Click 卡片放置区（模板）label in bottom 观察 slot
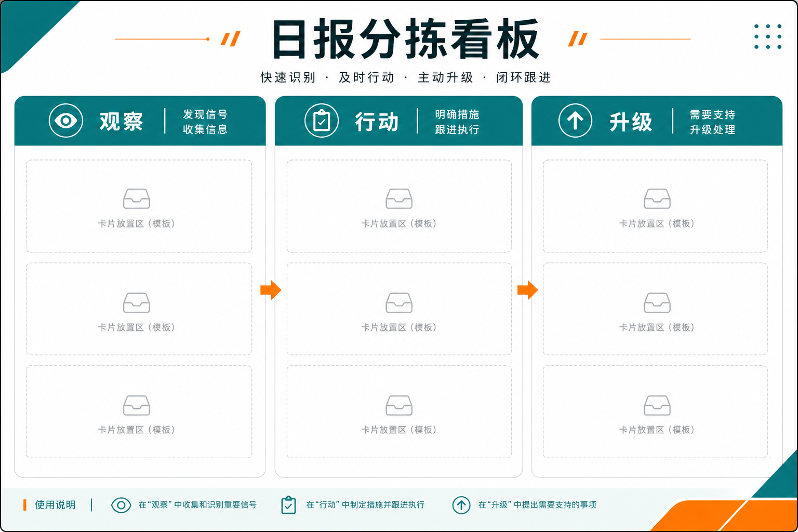Image resolution: width=798 pixels, height=532 pixels. coord(137,430)
